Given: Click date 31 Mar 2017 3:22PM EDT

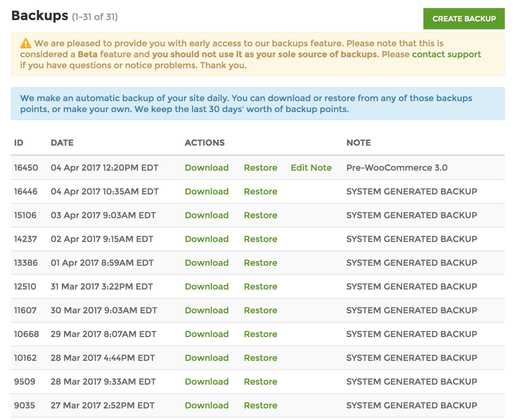Looking at the screenshot, I should 102,287.
